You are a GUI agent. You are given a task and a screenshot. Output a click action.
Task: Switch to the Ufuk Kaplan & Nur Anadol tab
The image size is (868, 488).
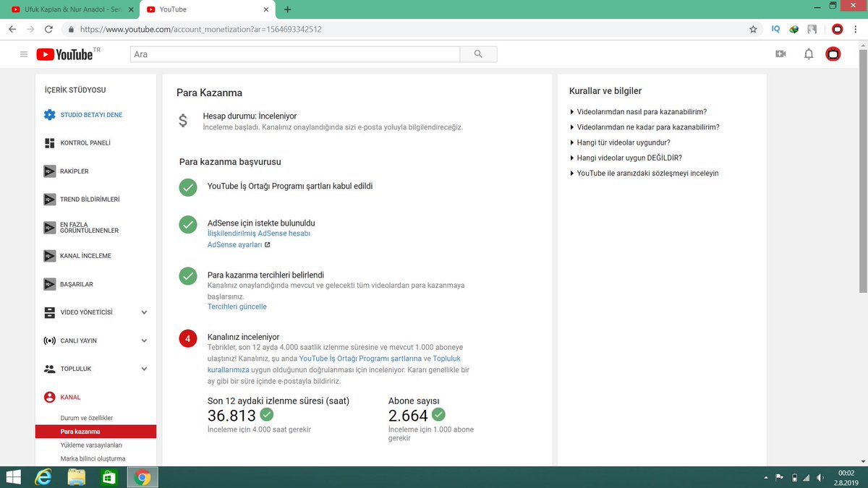pyautogui.click(x=69, y=9)
